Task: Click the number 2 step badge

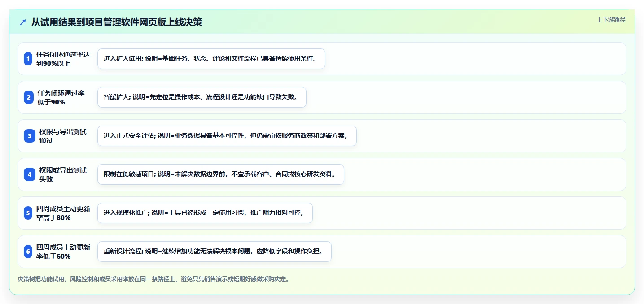Action: coord(28,97)
